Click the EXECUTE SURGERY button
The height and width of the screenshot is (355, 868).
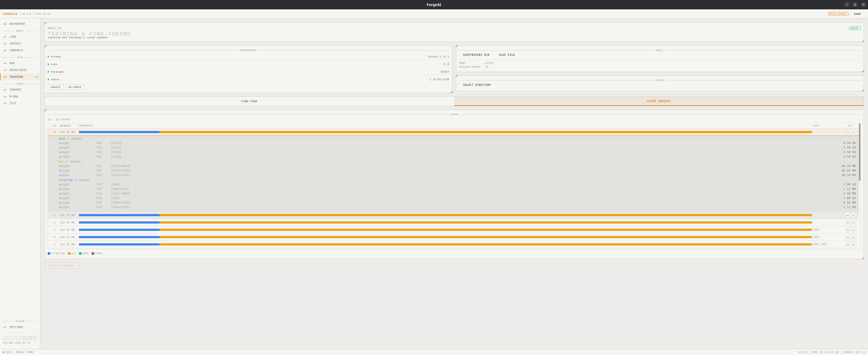[x=61, y=266]
